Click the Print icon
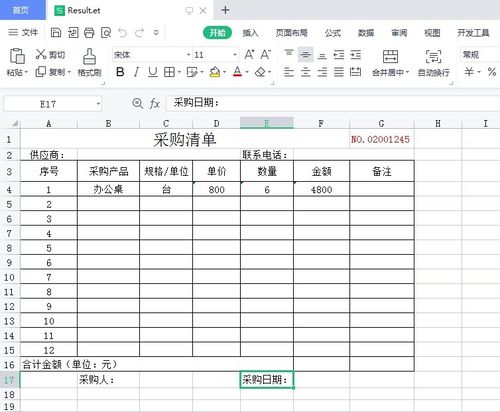500x412 pixels. click(x=89, y=33)
